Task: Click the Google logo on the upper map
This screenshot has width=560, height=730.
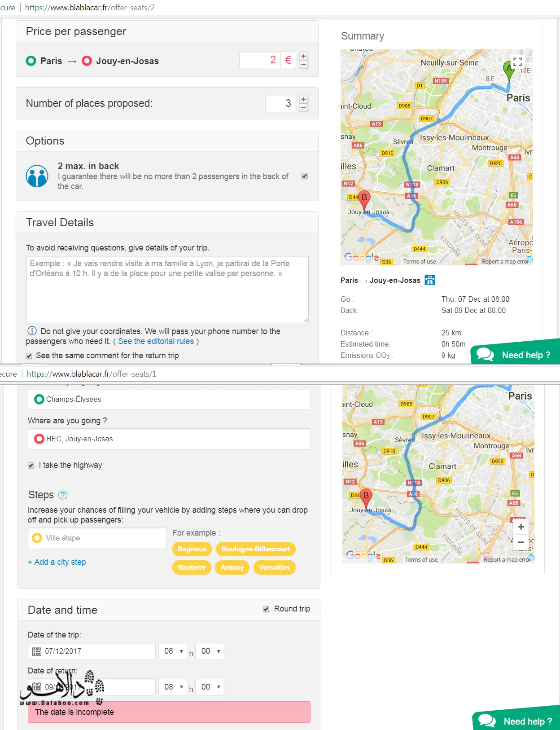Action: tap(361, 257)
